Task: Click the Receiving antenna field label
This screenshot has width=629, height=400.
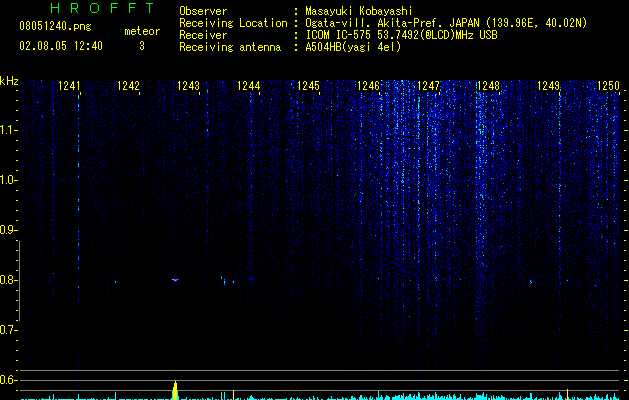Action: [x=230, y=47]
